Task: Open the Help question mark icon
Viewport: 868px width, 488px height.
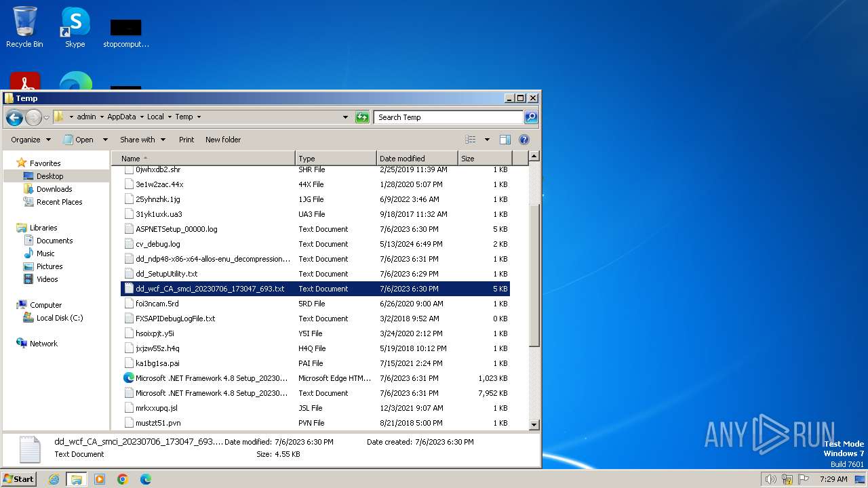Action: [x=524, y=140]
